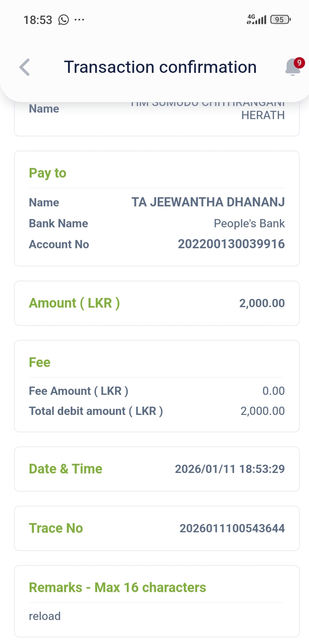Tap the WhatsApp icon in status bar
Viewport: 309px width, 644px height.
pos(64,20)
